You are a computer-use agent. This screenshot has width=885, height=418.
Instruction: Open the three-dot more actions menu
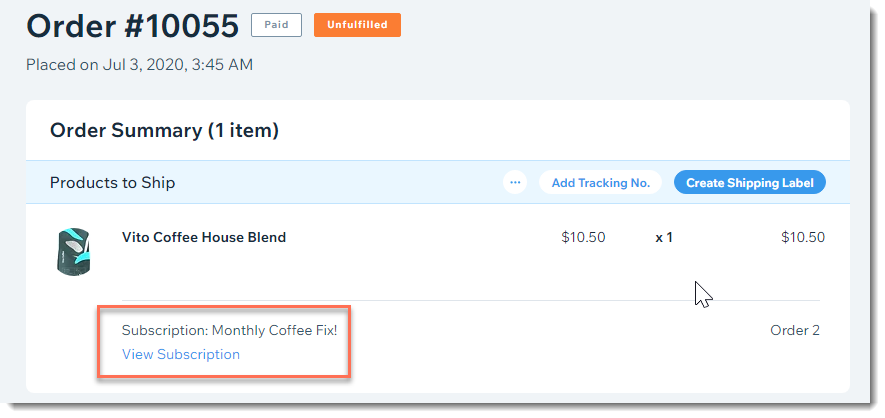(x=515, y=183)
